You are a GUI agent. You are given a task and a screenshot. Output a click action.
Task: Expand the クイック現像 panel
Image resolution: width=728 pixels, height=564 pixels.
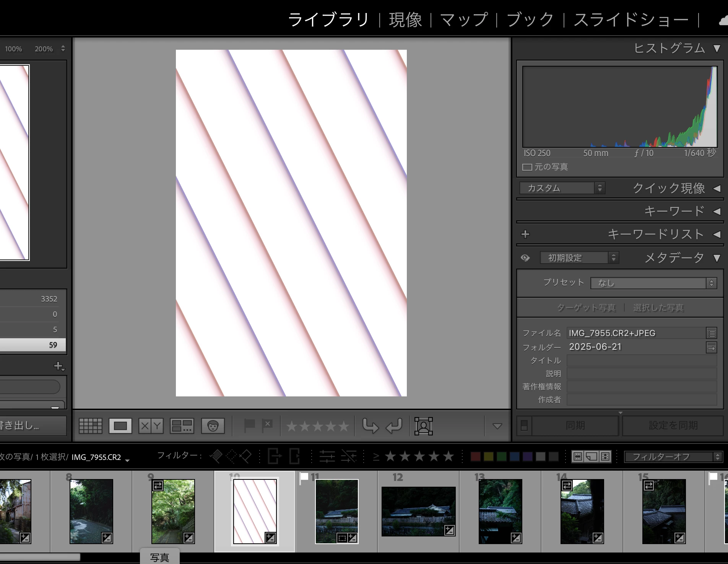[x=717, y=188]
